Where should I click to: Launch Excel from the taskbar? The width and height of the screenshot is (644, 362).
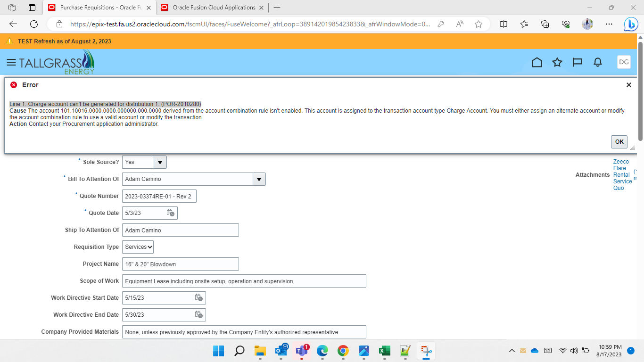[384, 351]
